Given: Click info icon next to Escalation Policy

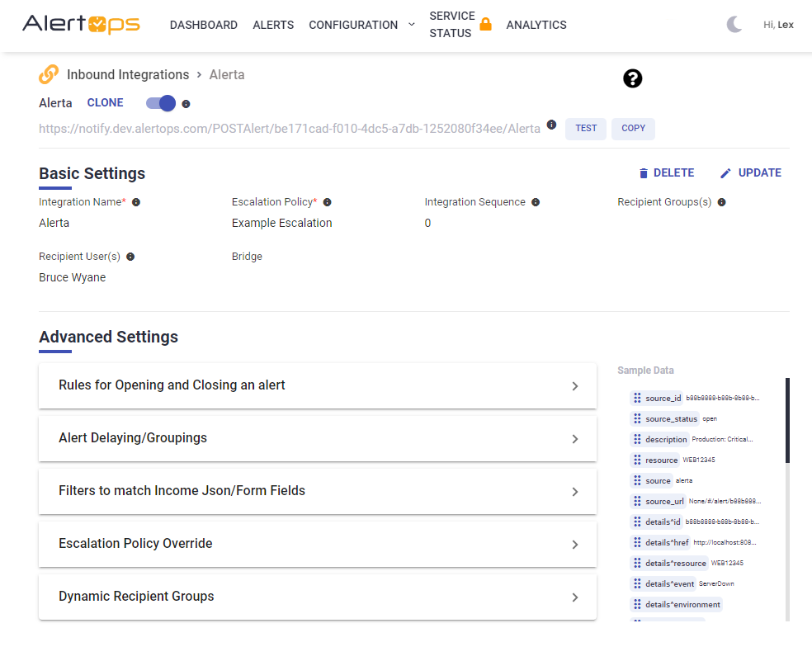Looking at the screenshot, I should coord(327,202).
